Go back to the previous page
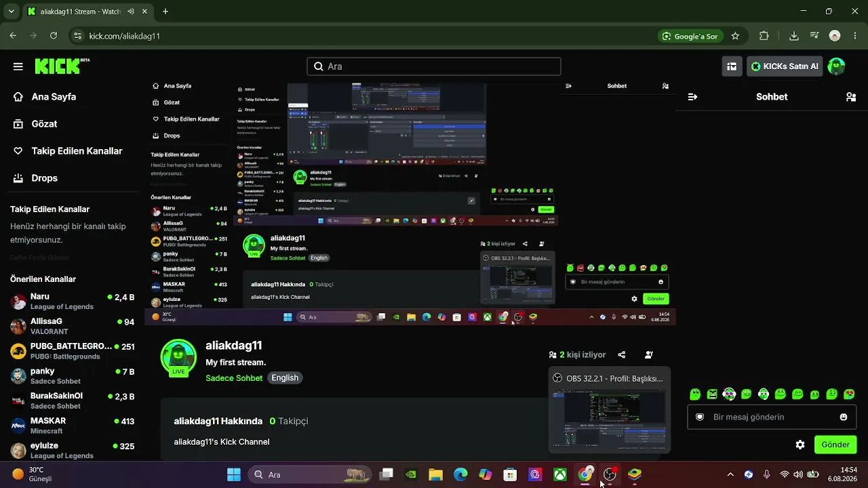This screenshot has width=868, height=488. click(13, 36)
